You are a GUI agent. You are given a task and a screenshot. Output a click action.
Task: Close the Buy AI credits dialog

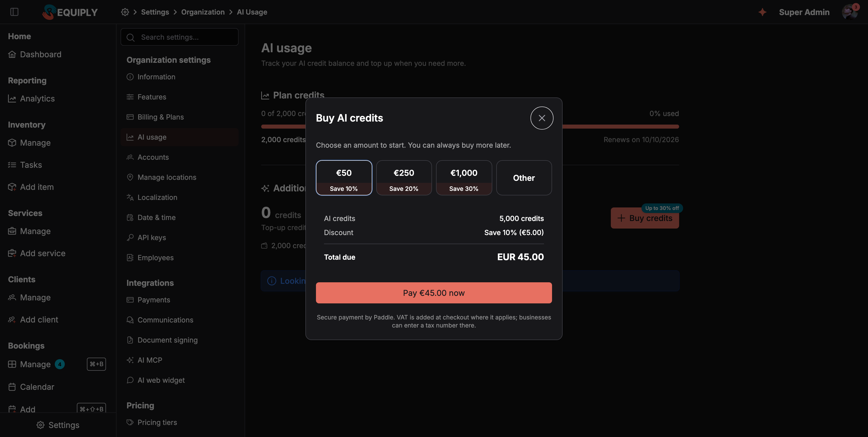(542, 118)
